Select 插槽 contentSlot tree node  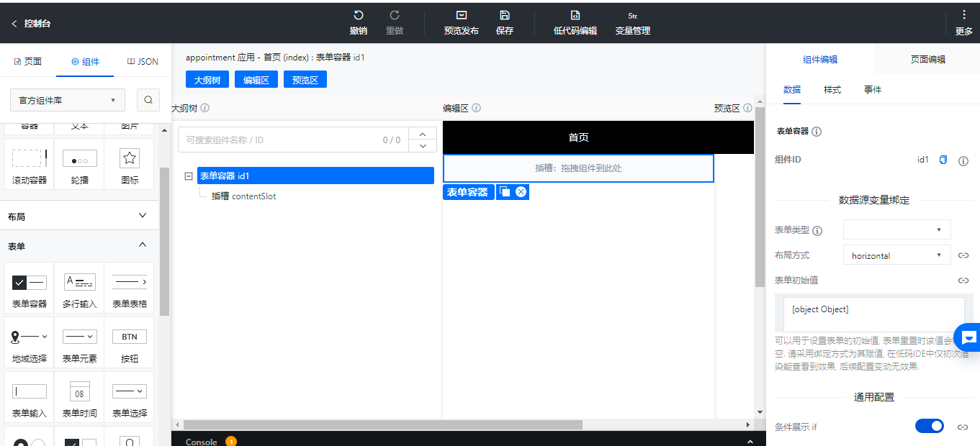(243, 196)
